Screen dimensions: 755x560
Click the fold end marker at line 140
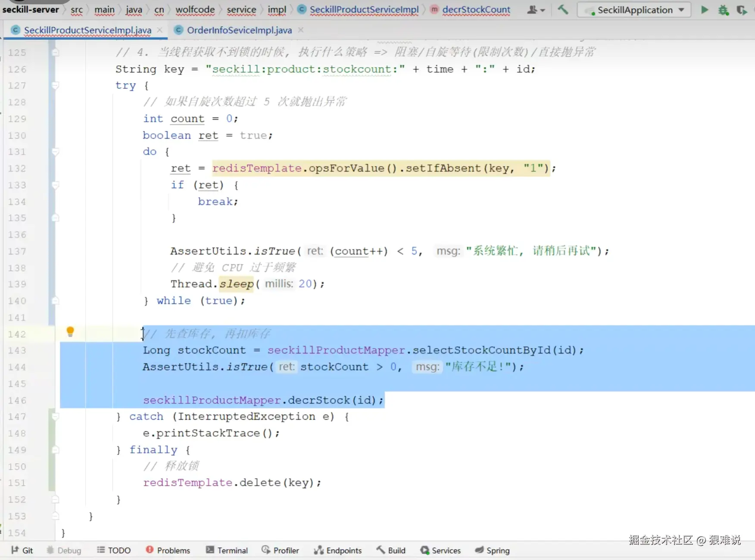[55, 301]
